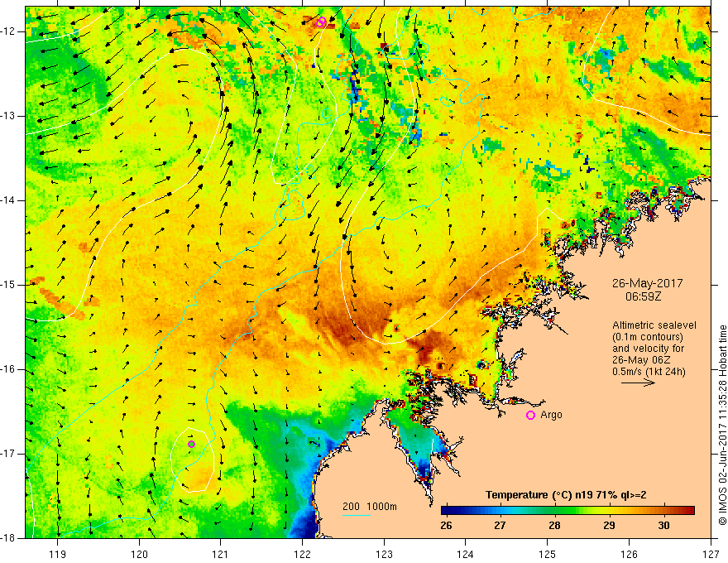Screen dimensions: 728x563
Task: Click the '200 1000m' depth label
Action: click(x=370, y=507)
